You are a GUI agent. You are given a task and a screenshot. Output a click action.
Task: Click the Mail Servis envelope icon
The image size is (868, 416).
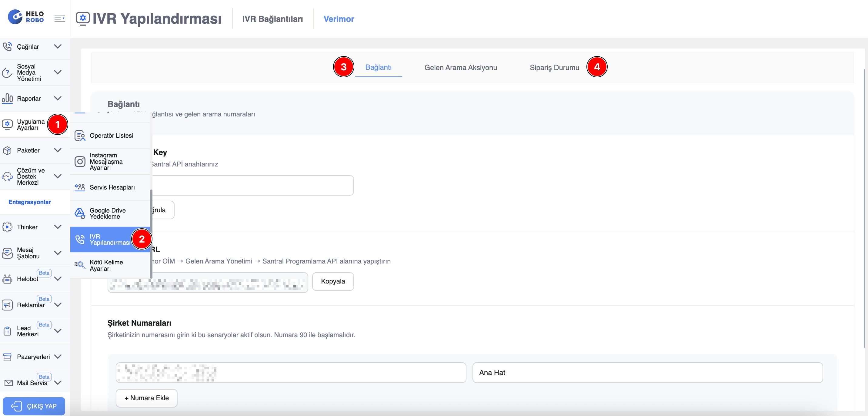point(8,383)
